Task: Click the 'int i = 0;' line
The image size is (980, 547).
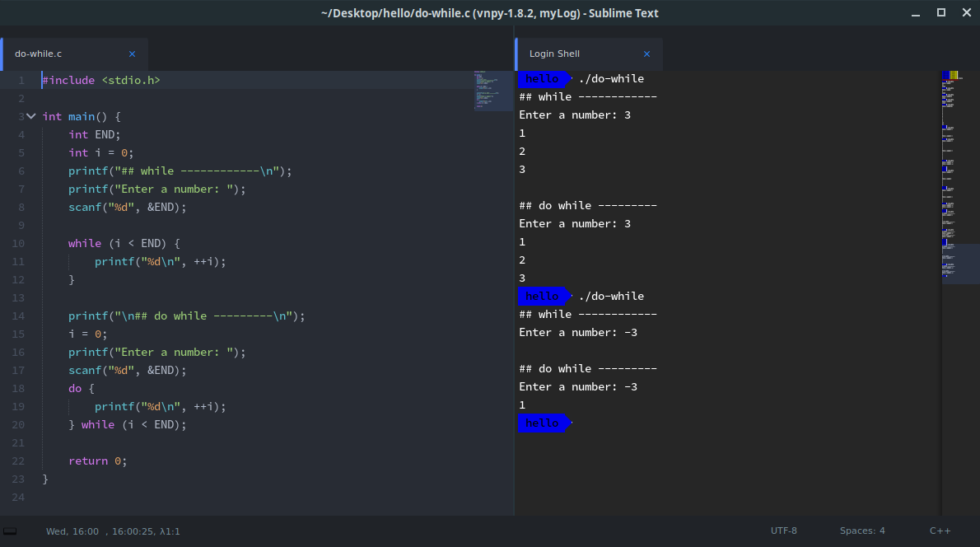Action: [x=100, y=152]
